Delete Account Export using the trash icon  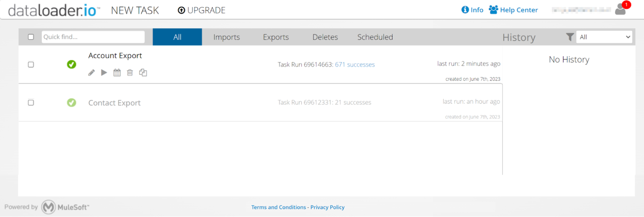pyautogui.click(x=130, y=73)
